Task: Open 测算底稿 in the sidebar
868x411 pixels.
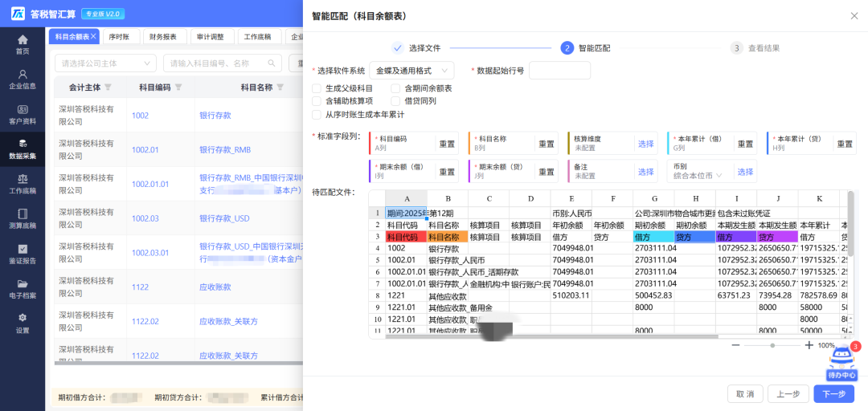Action: [23, 219]
